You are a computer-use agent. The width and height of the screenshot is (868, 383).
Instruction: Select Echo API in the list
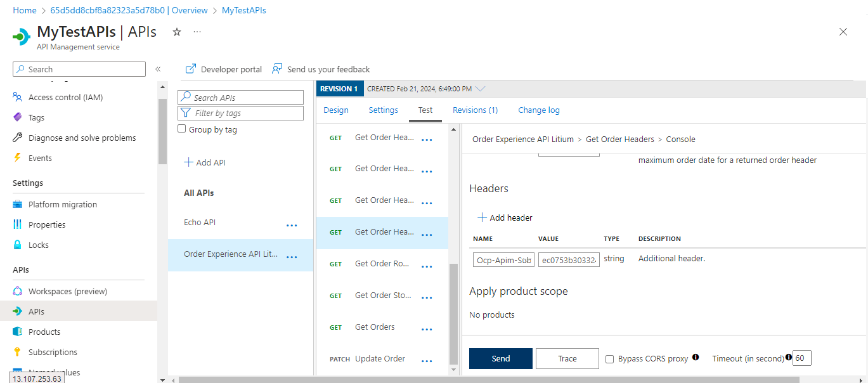coord(200,223)
